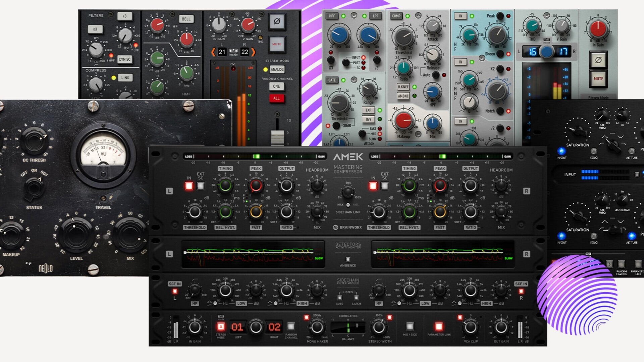This screenshot has width=644, height=362.
Task: Click the red ALL random channel button
Action: pyautogui.click(x=276, y=98)
